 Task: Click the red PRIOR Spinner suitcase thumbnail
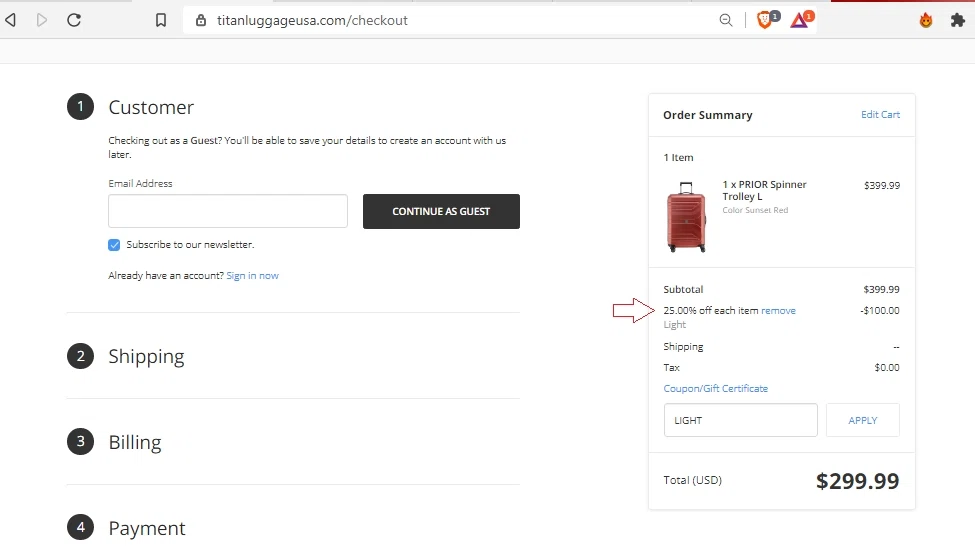click(x=685, y=216)
